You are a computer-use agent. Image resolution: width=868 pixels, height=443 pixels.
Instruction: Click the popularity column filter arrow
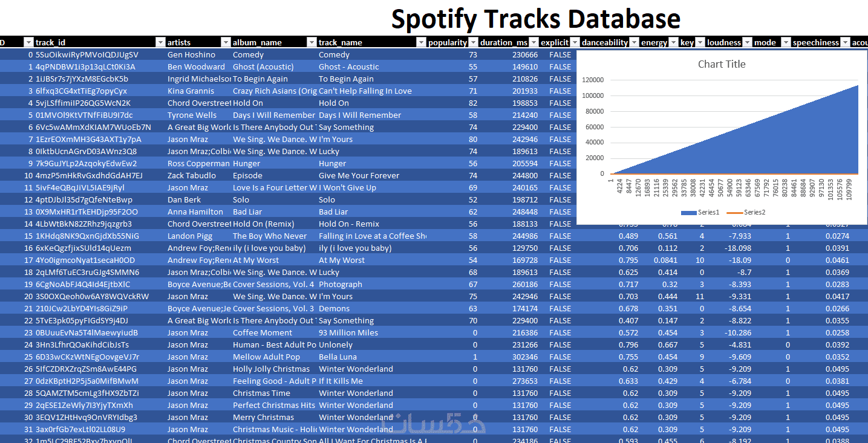tap(472, 42)
